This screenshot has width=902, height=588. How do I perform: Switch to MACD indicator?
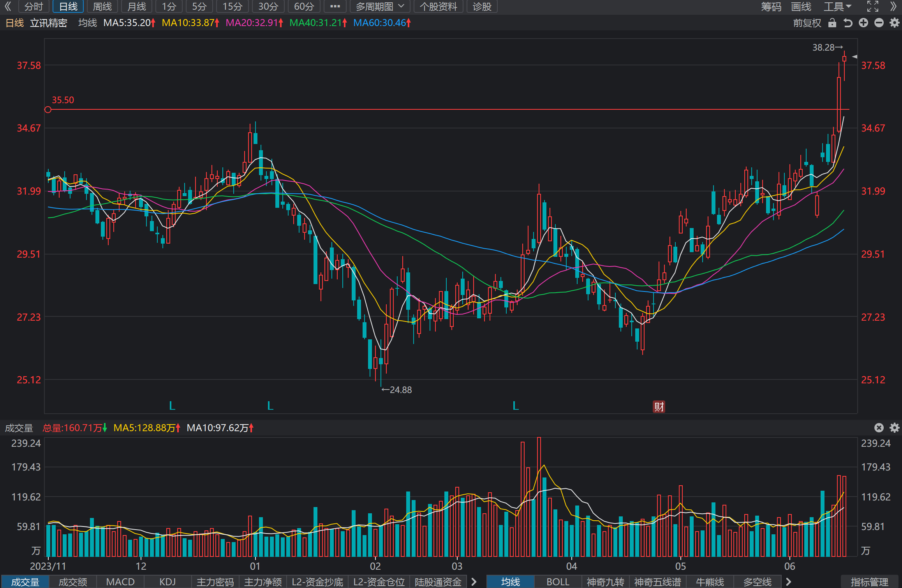pos(120,582)
